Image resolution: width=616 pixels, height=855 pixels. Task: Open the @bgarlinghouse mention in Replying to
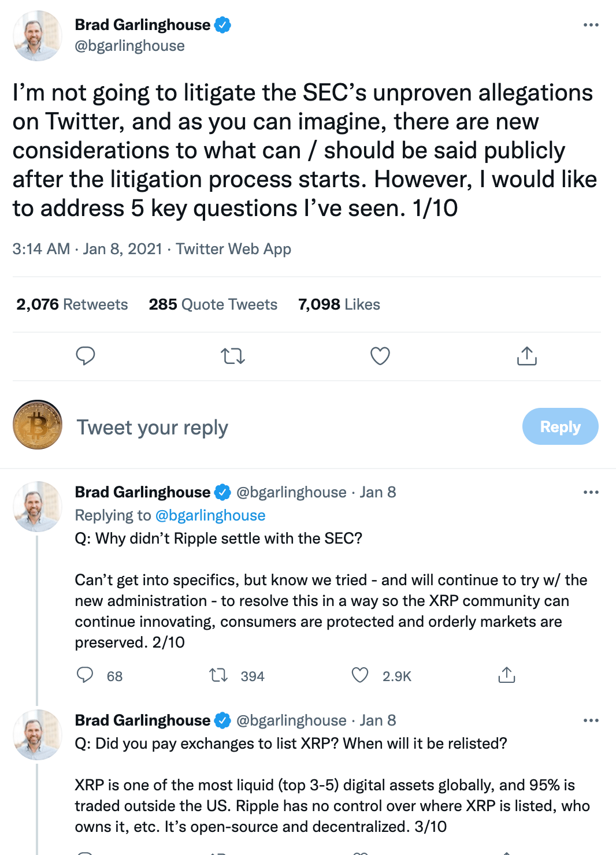tap(210, 515)
